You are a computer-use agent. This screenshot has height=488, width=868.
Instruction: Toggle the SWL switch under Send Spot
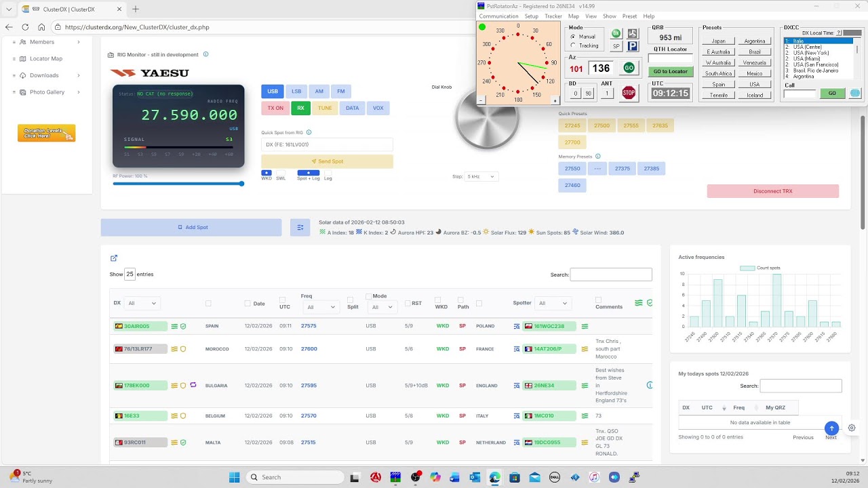(x=281, y=173)
